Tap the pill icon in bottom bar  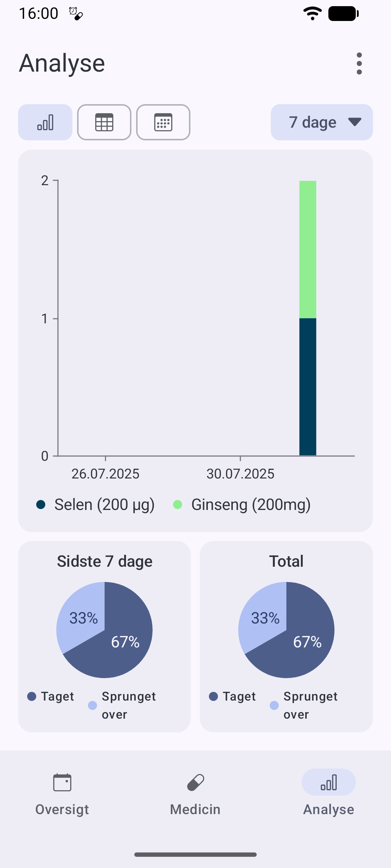195,783
